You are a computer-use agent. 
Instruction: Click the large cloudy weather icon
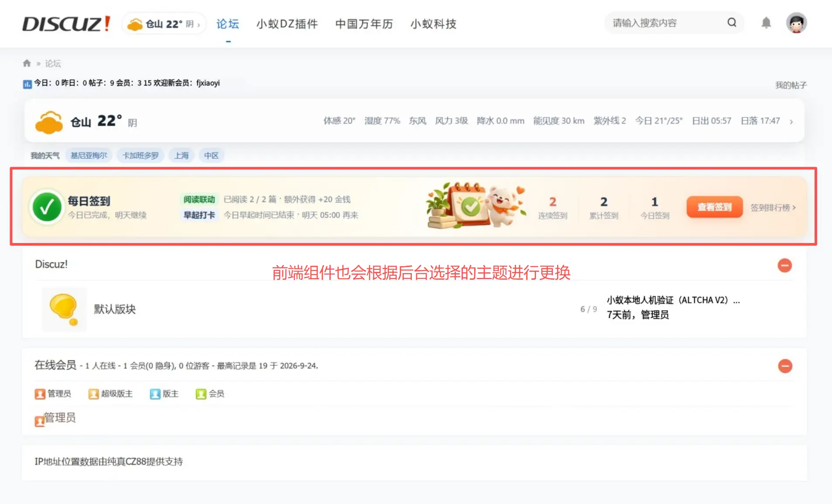tap(49, 122)
